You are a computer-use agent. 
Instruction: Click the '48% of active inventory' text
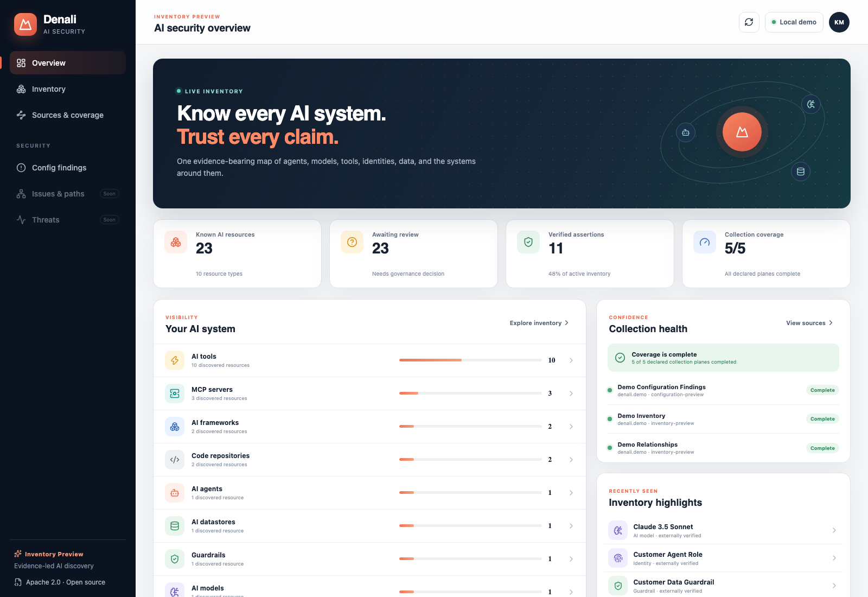coord(579,274)
